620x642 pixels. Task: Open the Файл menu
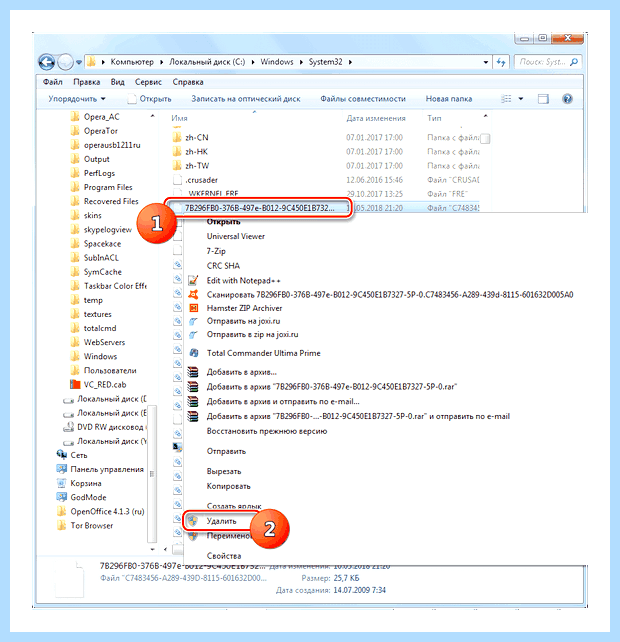click(x=53, y=82)
